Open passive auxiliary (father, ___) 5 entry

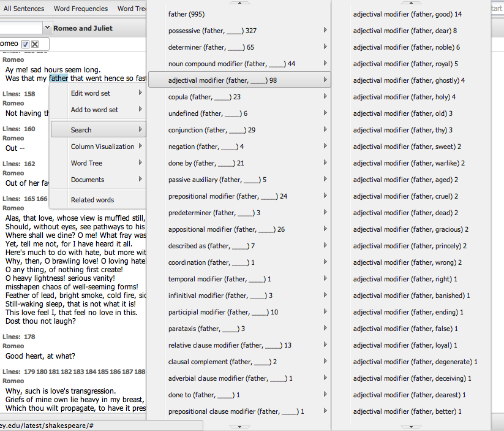239,180
